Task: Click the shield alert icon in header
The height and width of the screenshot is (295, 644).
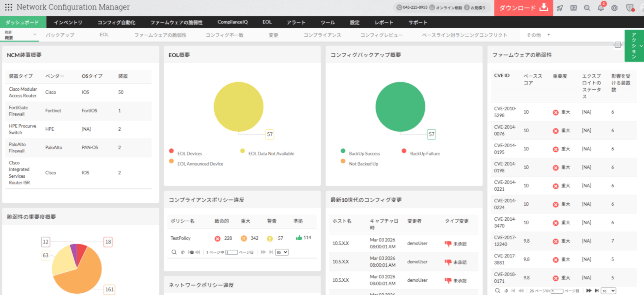Action: click(630, 8)
